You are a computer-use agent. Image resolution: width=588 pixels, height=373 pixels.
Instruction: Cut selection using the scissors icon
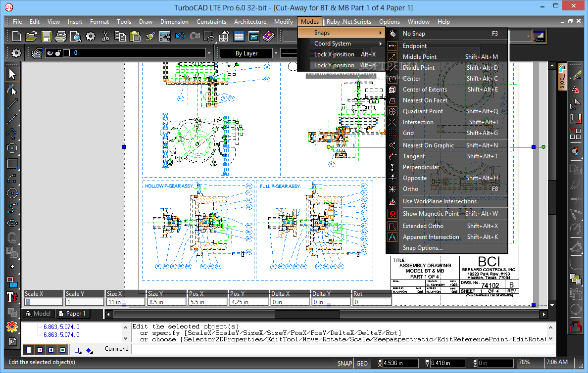coord(105,37)
